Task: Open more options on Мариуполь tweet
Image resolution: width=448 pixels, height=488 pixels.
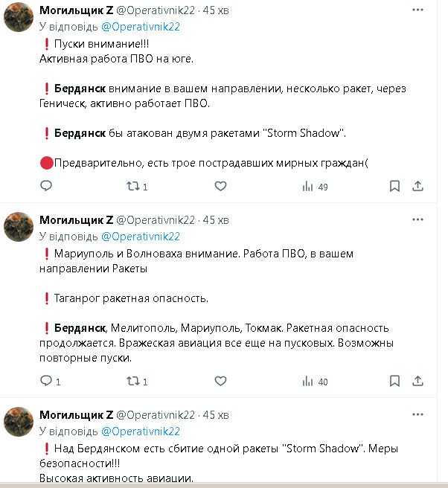Action: click(419, 219)
